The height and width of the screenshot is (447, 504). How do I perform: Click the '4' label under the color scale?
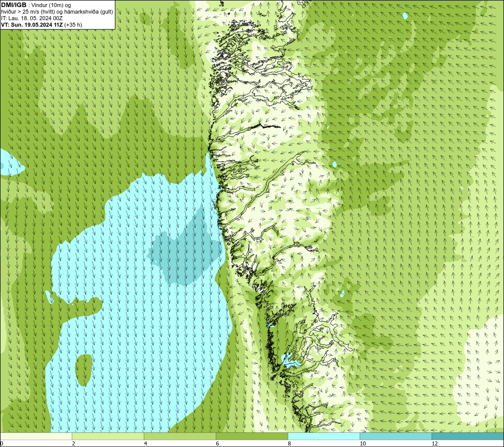146,443
